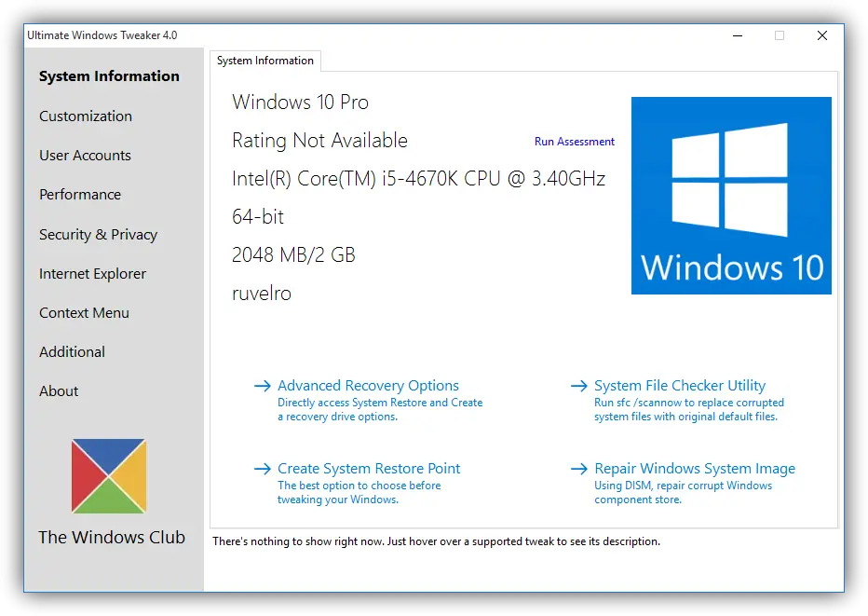This screenshot has width=868, height=616.
Task: Click Create System Restore Point
Action: click(x=369, y=468)
